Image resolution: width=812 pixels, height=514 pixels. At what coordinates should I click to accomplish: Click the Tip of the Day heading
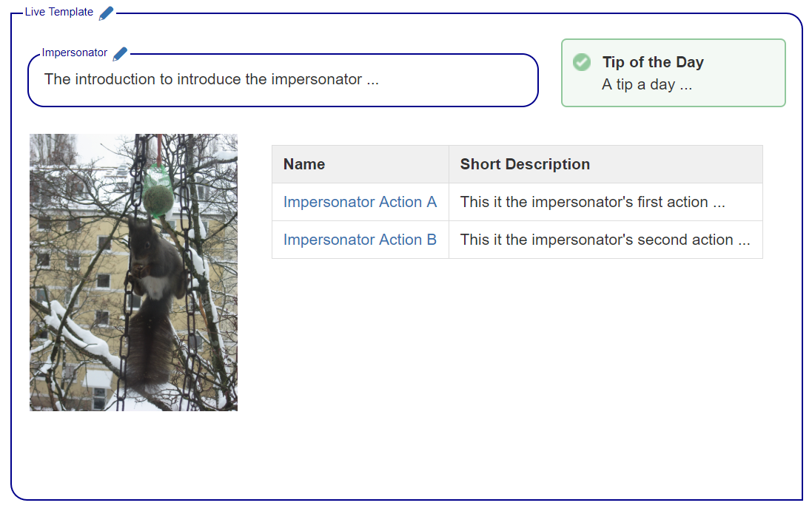click(653, 62)
